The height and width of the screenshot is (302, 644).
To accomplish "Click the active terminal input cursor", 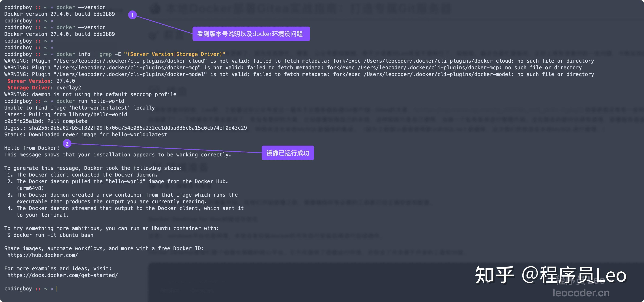I will (x=58, y=288).
